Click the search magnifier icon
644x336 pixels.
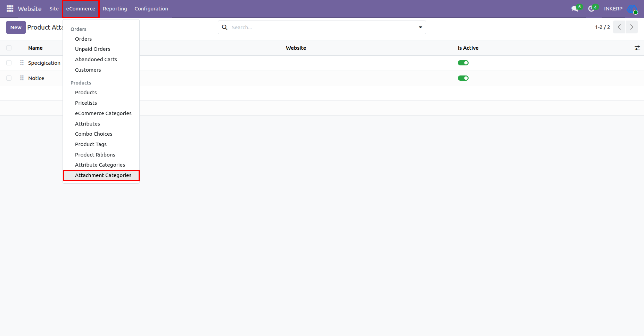tap(225, 27)
